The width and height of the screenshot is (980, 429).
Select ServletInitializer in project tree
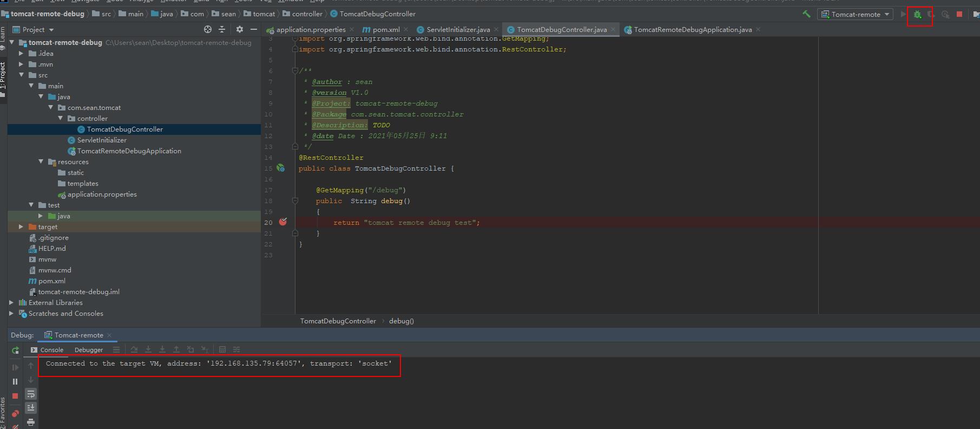(x=102, y=140)
